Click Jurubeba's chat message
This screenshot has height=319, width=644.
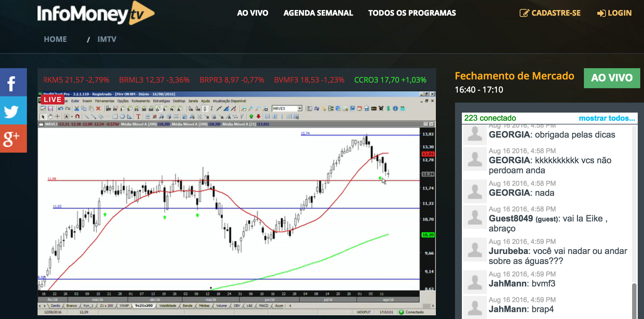(x=558, y=256)
